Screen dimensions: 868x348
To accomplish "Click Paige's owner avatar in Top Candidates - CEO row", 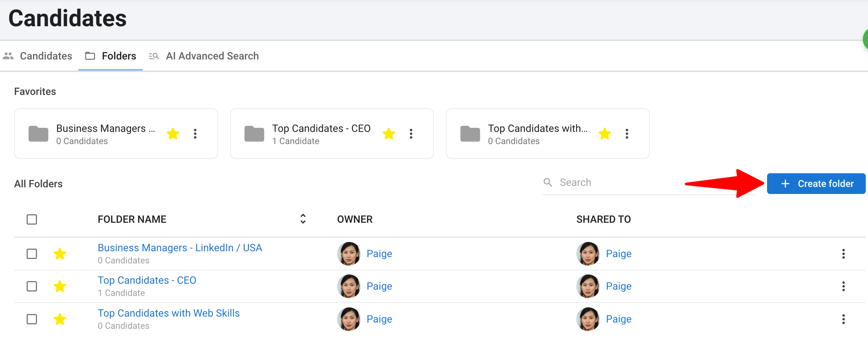I will [x=349, y=286].
